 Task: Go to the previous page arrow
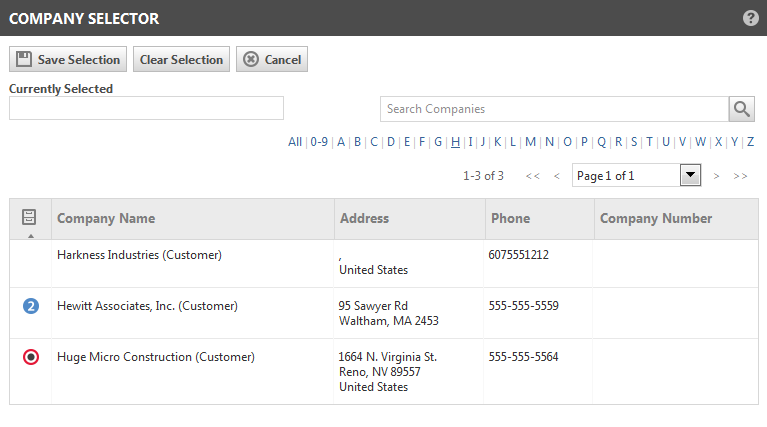pos(557,176)
